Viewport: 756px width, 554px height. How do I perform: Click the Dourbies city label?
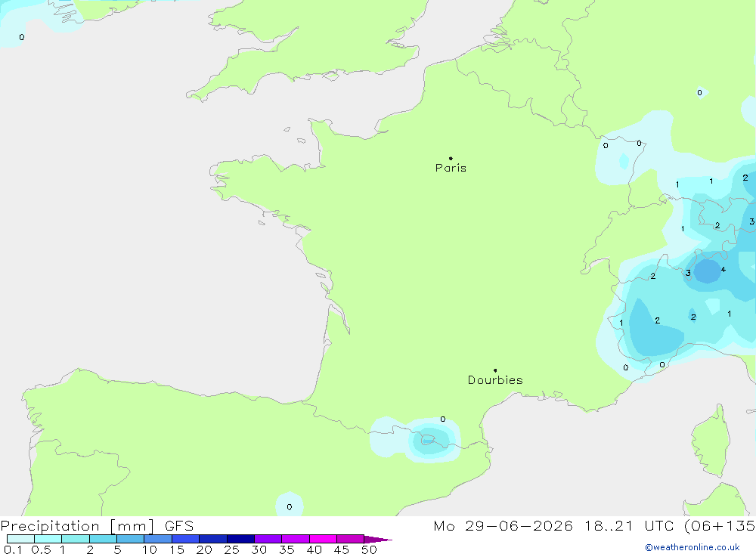coord(495,380)
